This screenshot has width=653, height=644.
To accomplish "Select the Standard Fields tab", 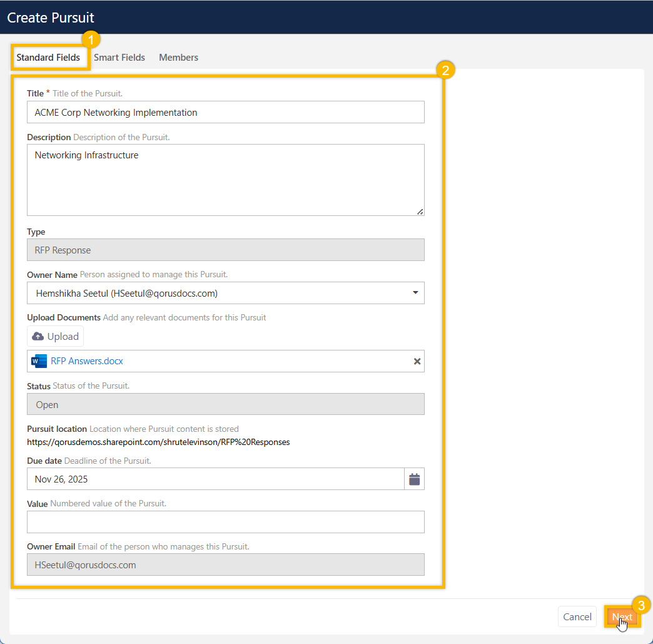I will (x=48, y=58).
